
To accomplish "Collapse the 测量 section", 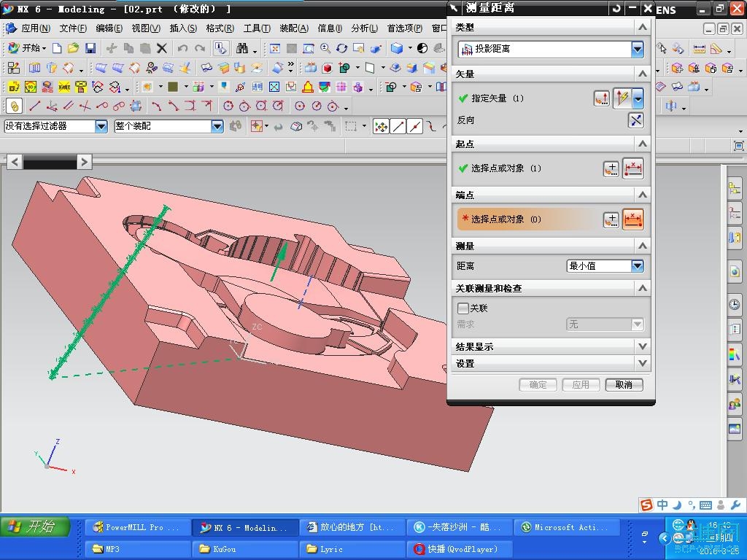I will click(x=642, y=246).
